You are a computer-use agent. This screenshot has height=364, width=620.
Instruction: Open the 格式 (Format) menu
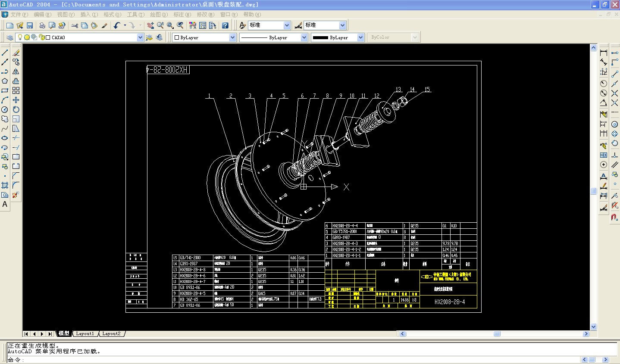(112, 15)
